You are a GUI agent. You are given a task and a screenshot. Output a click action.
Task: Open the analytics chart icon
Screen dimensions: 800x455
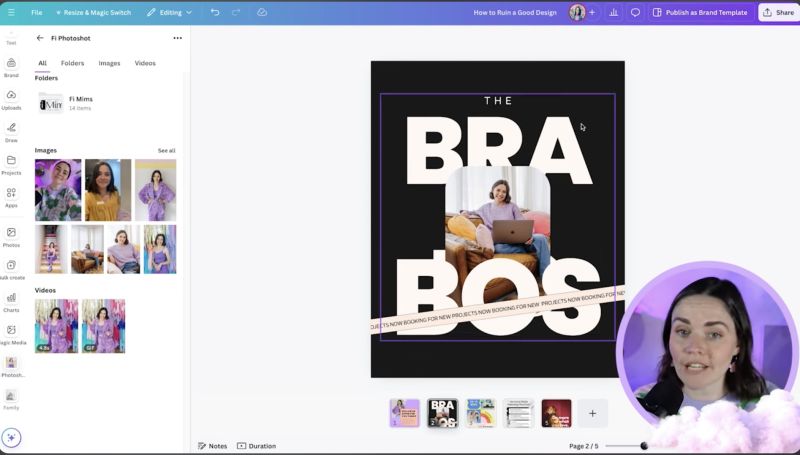613,12
